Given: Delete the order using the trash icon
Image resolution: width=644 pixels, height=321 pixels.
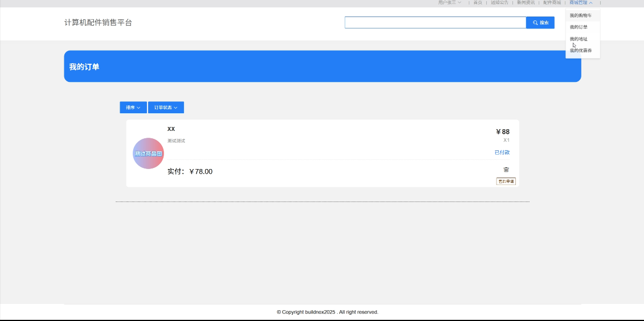Looking at the screenshot, I should coord(506,170).
